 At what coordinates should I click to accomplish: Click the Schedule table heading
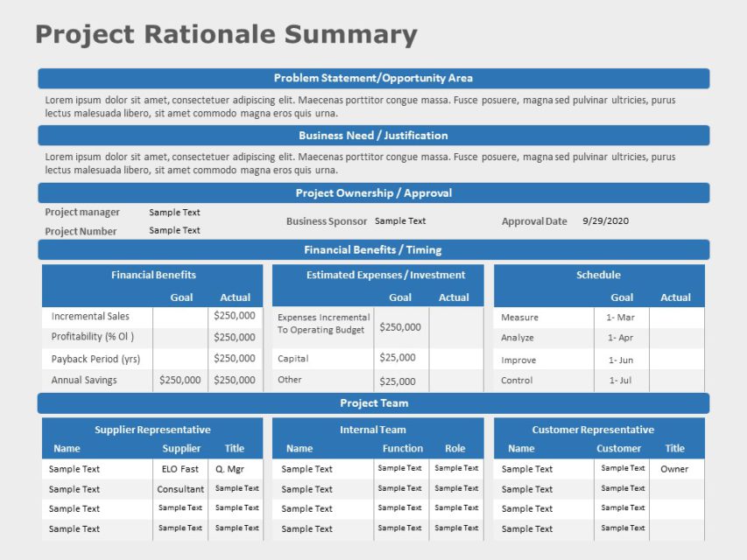(599, 274)
